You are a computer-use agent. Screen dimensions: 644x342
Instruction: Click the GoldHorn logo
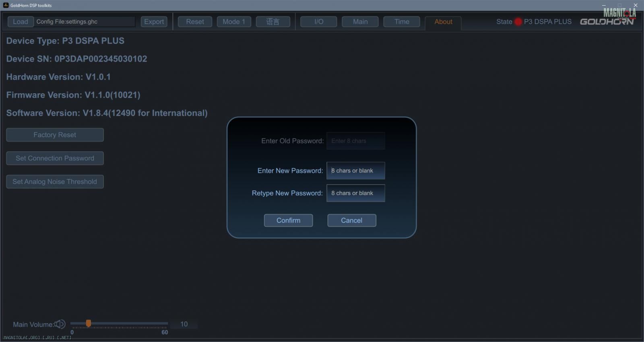pyautogui.click(x=607, y=22)
